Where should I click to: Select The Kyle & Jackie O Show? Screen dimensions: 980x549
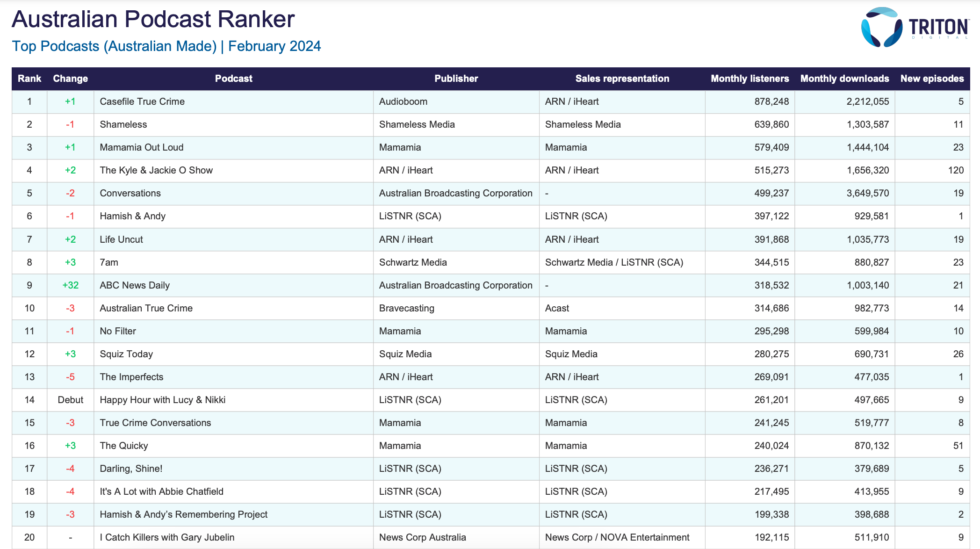[156, 170]
